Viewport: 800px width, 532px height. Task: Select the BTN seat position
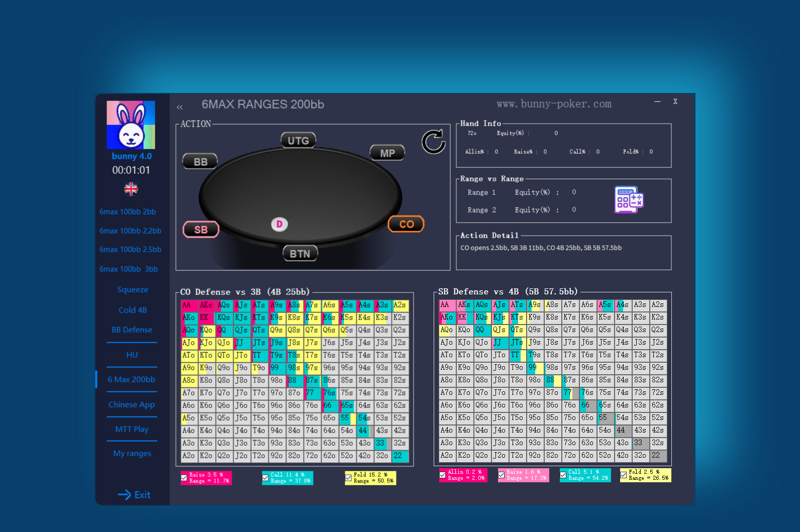[299, 254]
